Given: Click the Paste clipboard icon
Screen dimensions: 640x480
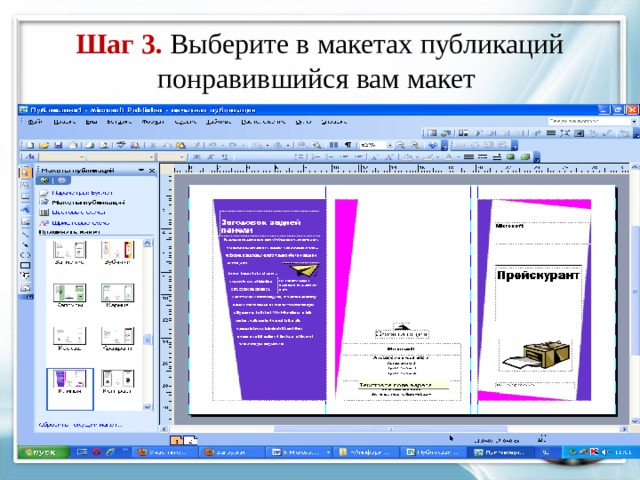Looking at the screenshot, I should 180,145.
